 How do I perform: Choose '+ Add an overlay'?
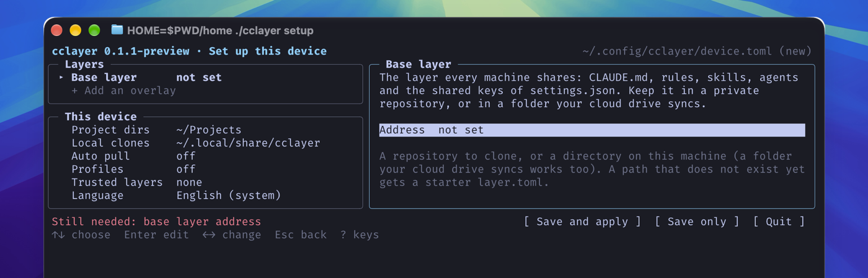[x=124, y=91]
